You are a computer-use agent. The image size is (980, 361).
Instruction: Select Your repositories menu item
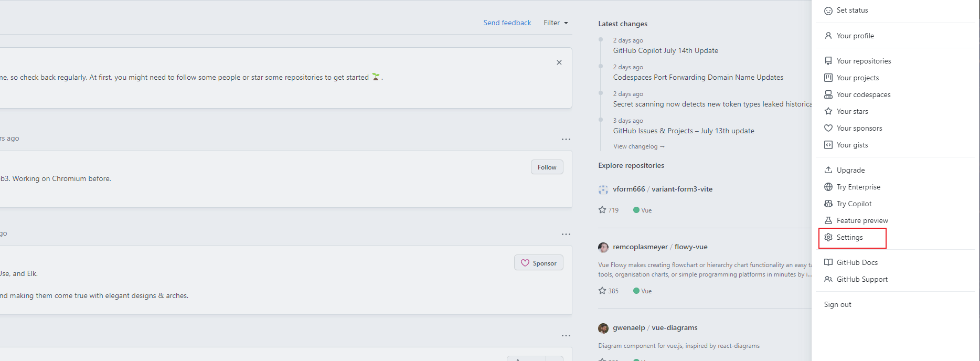864,61
